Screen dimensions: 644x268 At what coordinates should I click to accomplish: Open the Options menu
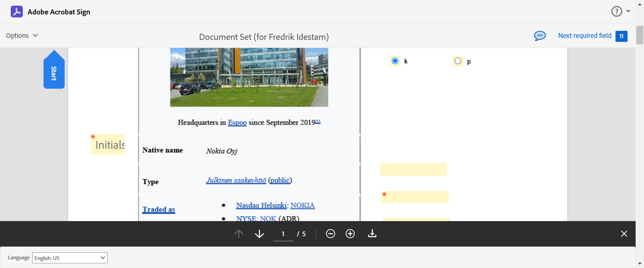point(22,36)
